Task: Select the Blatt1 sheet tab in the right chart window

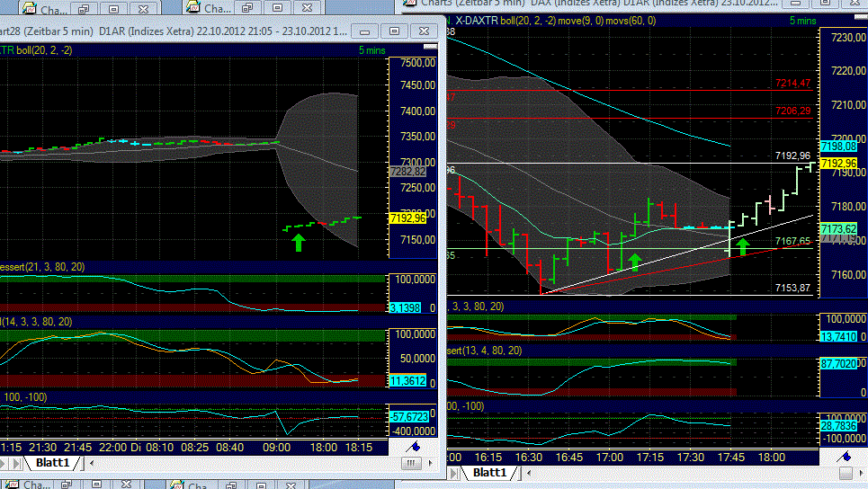Action: click(490, 473)
